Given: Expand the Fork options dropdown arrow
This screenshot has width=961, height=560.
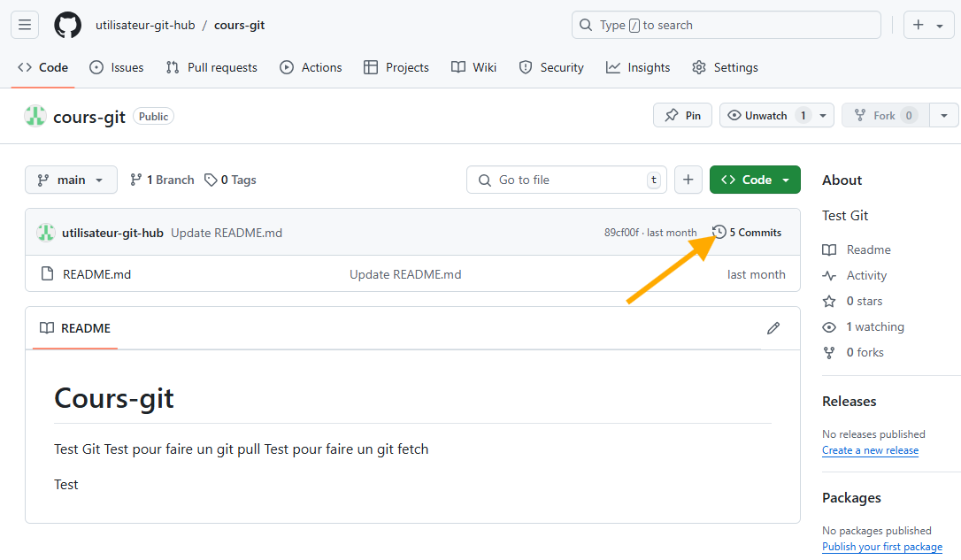Looking at the screenshot, I should pos(944,115).
